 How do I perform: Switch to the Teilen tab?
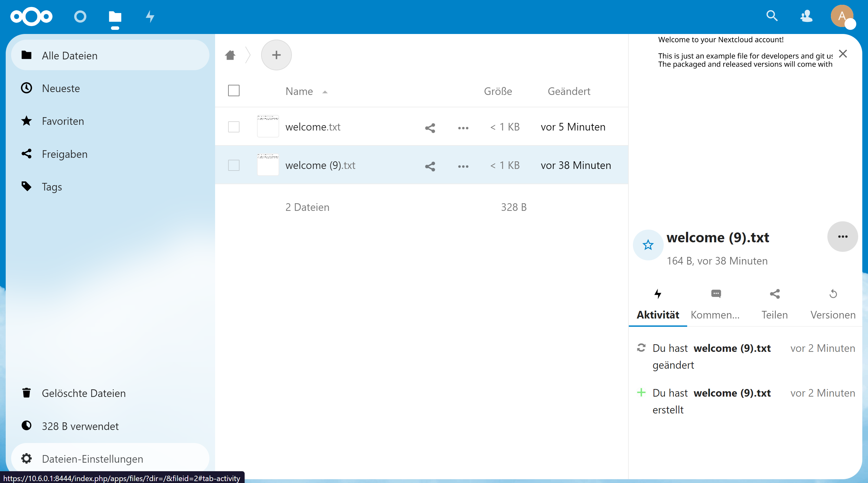pos(774,304)
